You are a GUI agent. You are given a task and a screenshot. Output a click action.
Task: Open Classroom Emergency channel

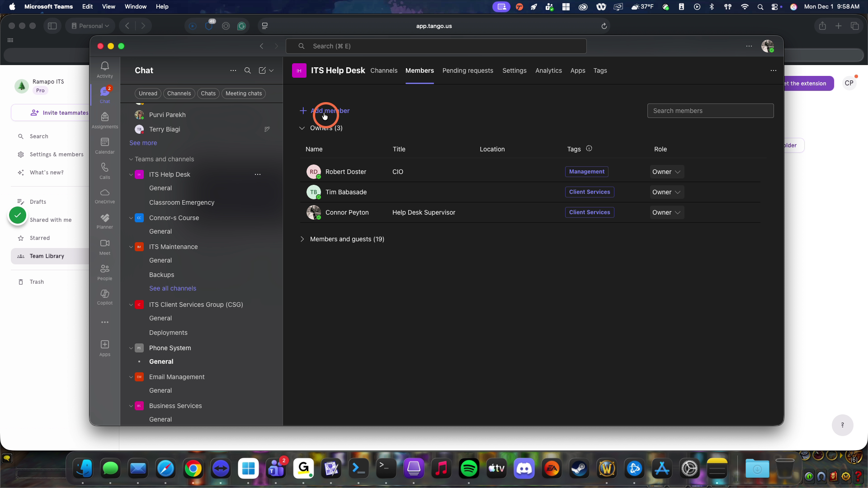click(181, 202)
